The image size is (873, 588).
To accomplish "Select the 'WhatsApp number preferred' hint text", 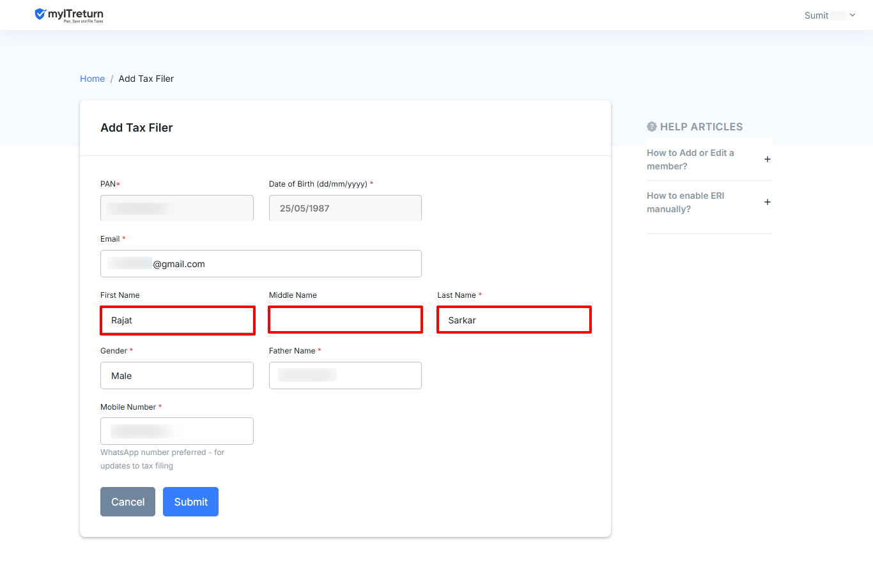I will (x=162, y=459).
